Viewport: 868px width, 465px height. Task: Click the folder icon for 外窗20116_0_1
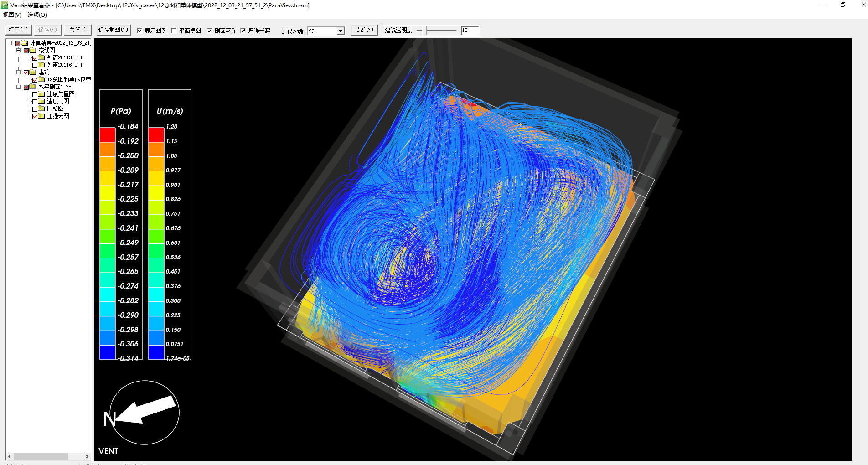[x=41, y=65]
